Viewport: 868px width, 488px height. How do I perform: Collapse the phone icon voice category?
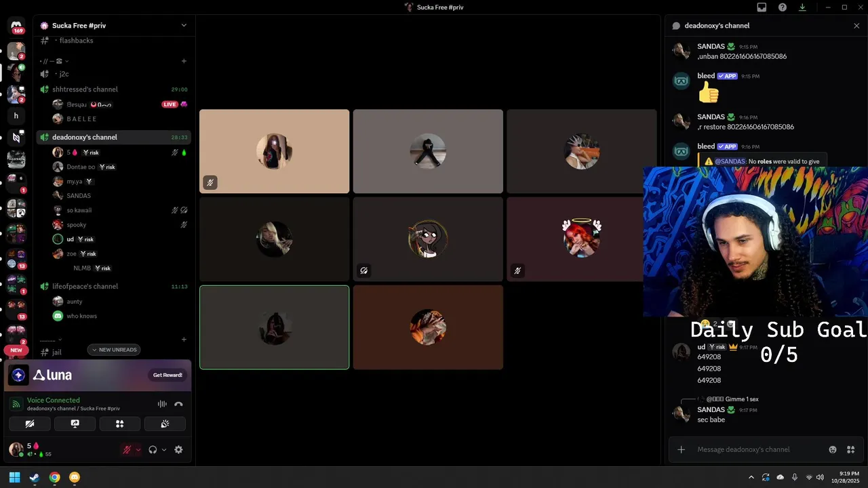coord(54,61)
